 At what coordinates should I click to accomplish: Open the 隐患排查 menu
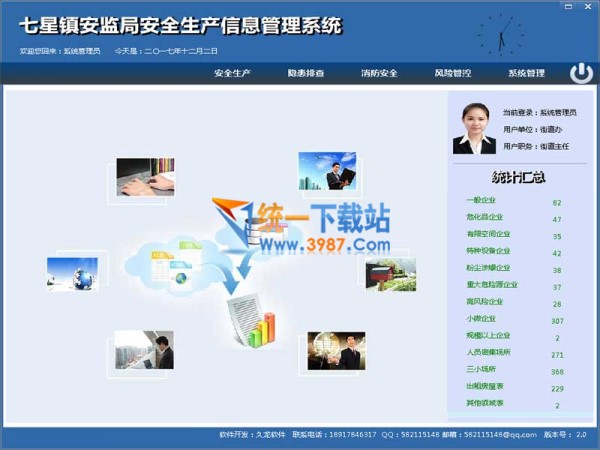point(305,73)
